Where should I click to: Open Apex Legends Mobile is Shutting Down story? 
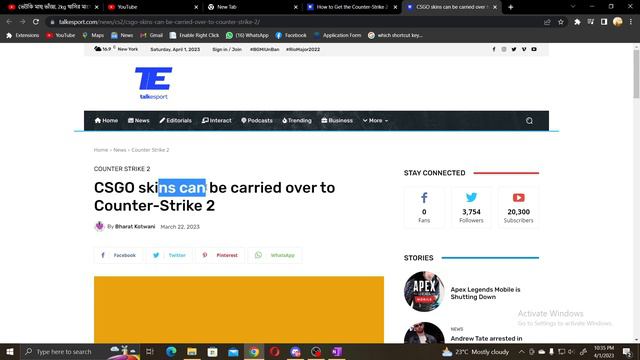coord(485,293)
